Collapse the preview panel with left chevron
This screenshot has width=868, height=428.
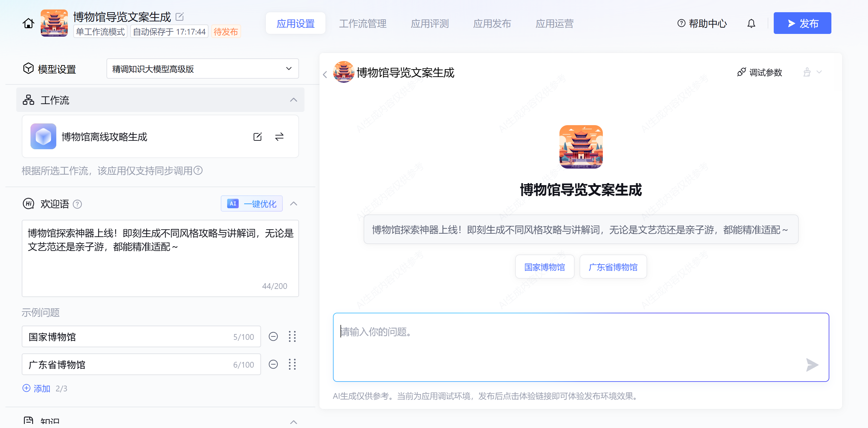tap(325, 75)
